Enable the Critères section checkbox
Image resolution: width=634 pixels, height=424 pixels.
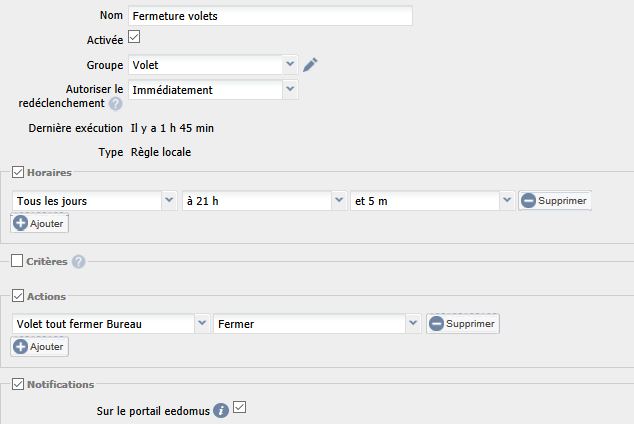click(x=17, y=261)
